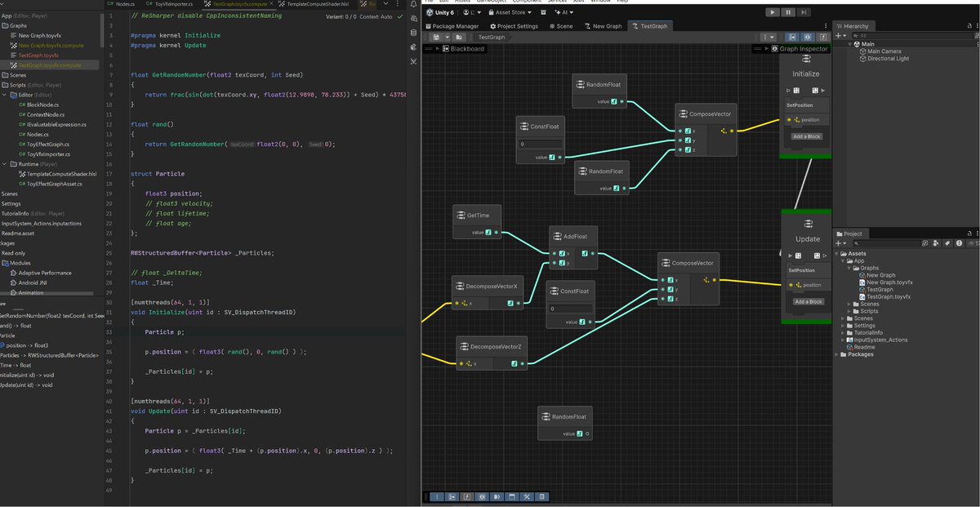Viewport: 980px width, 507px height.
Task: Open the Asset Store dropdown
Action: click(x=511, y=12)
